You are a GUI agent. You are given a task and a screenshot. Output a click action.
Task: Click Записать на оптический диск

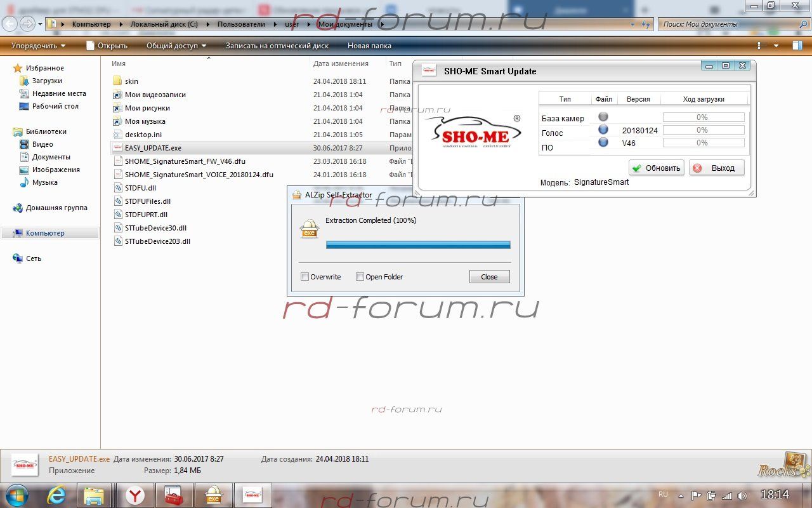(x=277, y=46)
